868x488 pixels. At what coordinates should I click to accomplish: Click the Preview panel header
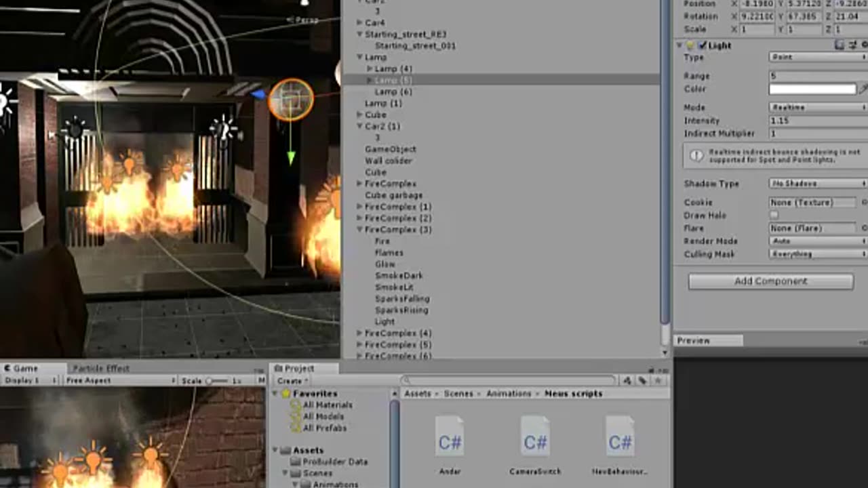tap(708, 340)
